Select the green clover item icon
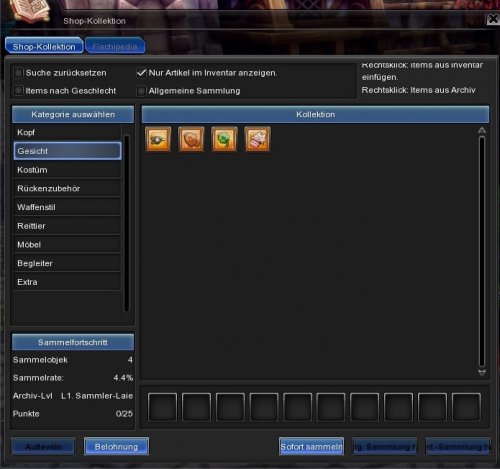500x469 pixels. 224,139
